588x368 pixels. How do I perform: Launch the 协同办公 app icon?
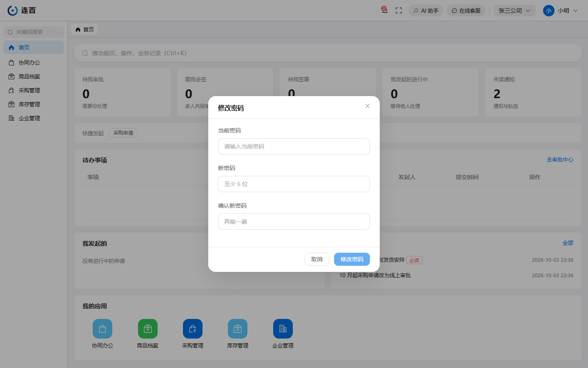coord(102,329)
